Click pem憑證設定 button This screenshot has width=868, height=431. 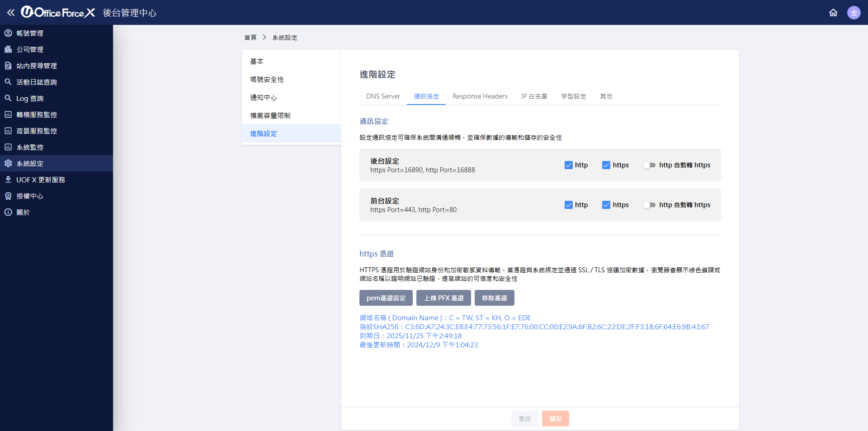click(x=386, y=298)
